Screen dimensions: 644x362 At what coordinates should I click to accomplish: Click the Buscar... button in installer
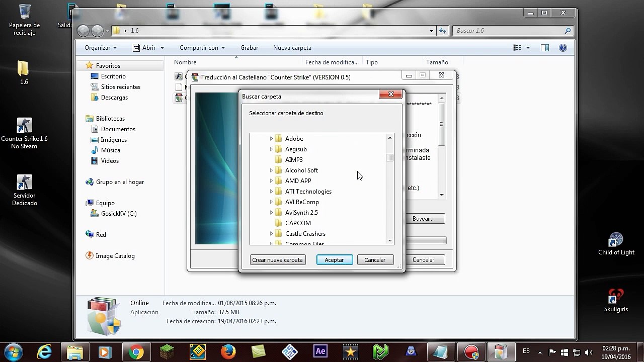423,219
